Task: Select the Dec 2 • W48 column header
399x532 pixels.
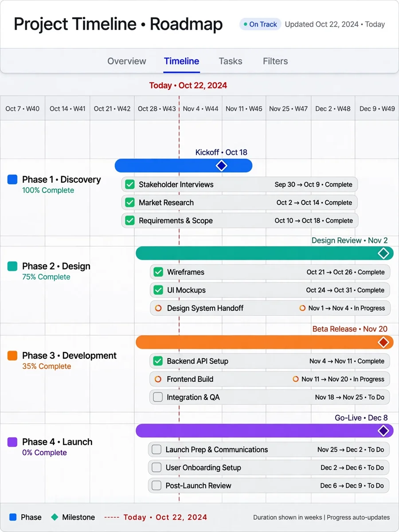Action: (x=333, y=109)
